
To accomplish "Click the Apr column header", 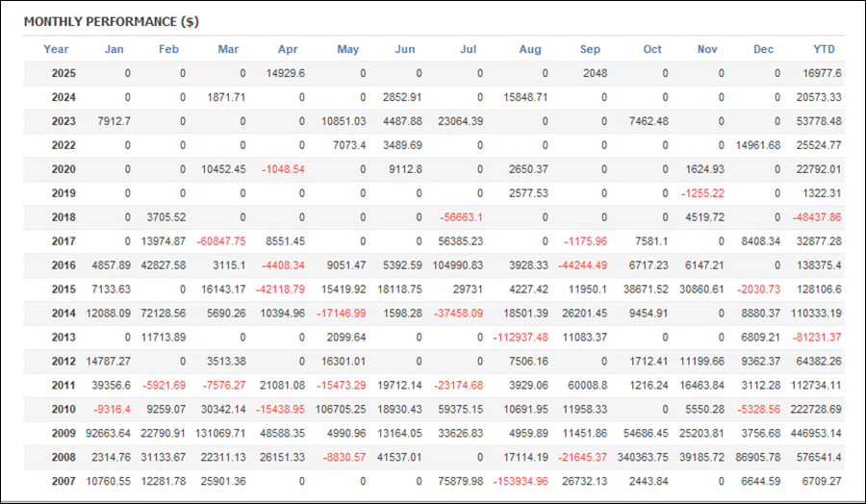I will click(x=288, y=49).
